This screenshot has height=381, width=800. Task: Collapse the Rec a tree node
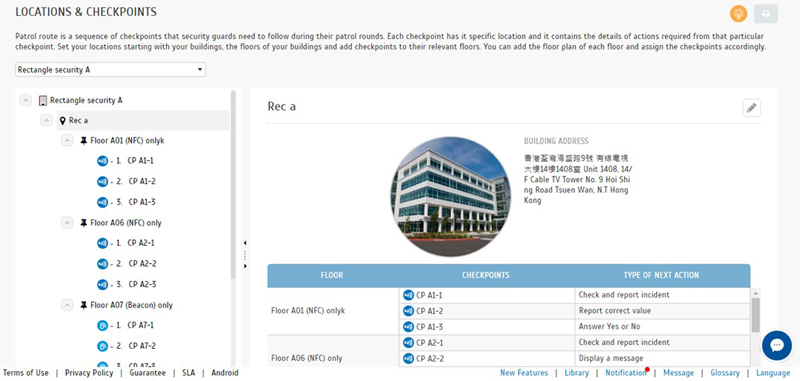pyautogui.click(x=46, y=121)
